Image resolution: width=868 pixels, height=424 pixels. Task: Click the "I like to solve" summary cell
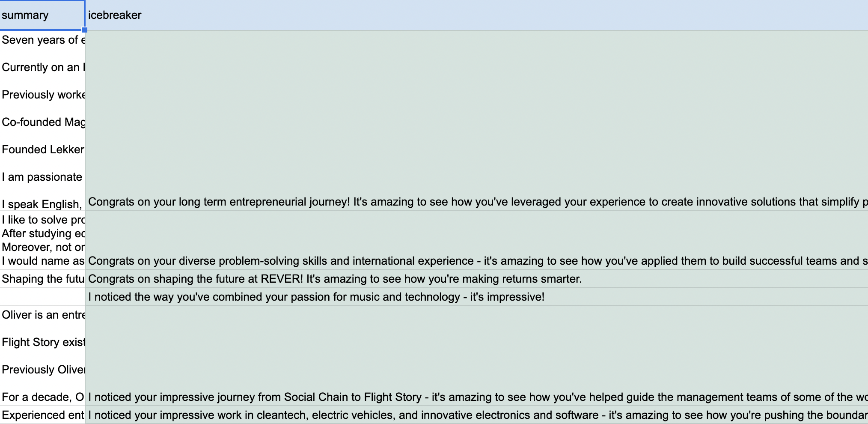[x=43, y=220]
